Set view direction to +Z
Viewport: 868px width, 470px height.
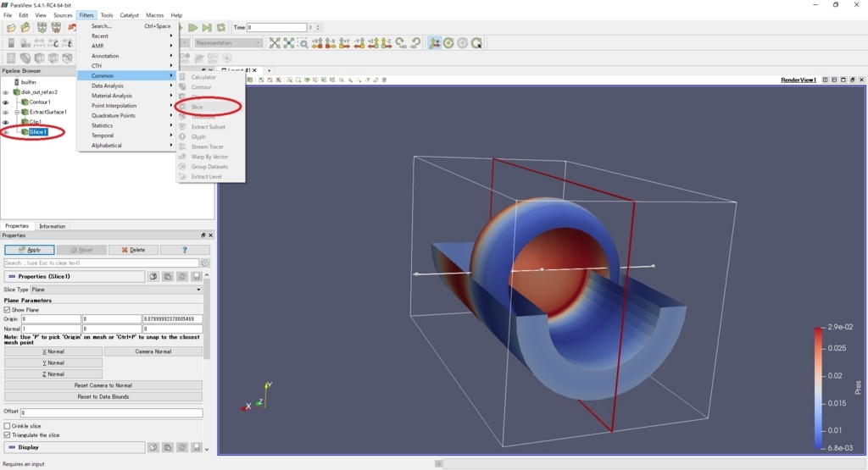pyautogui.click(x=373, y=43)
